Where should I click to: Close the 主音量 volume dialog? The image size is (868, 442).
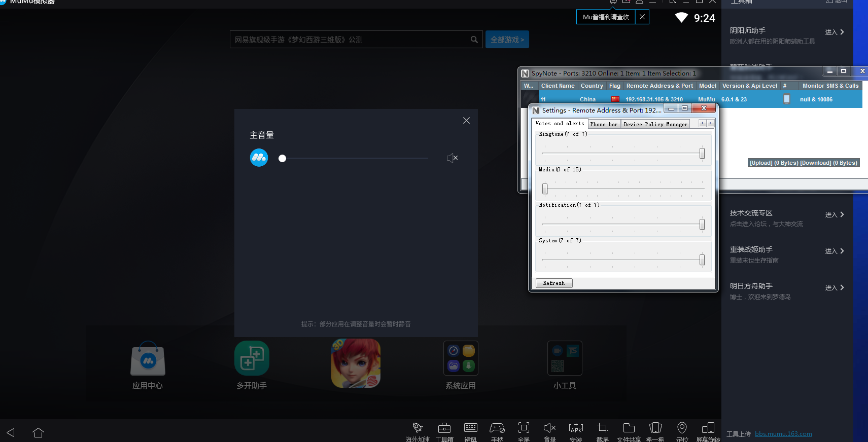tap(466, 121)
